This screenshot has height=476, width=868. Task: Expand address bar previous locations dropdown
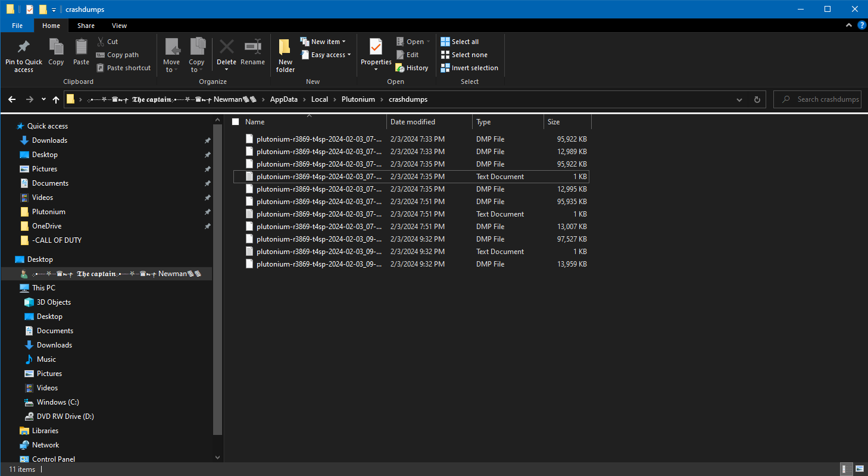(739, 99)
